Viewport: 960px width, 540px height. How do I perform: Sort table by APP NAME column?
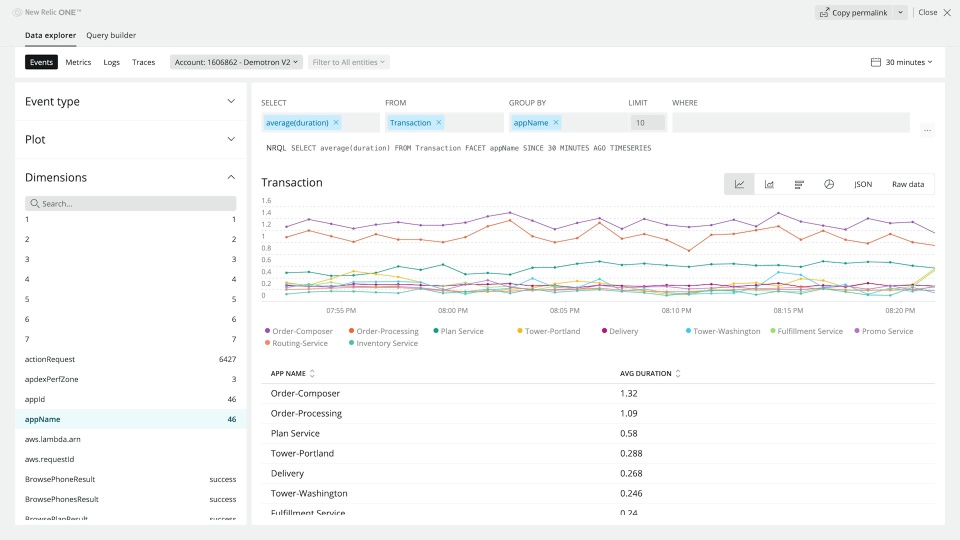(x=293, y=373)
